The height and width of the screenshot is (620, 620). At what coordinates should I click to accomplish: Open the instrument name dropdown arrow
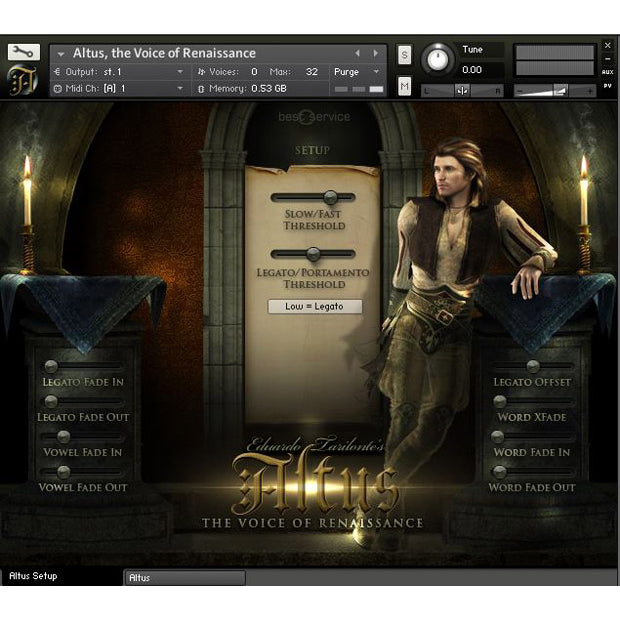61,53
